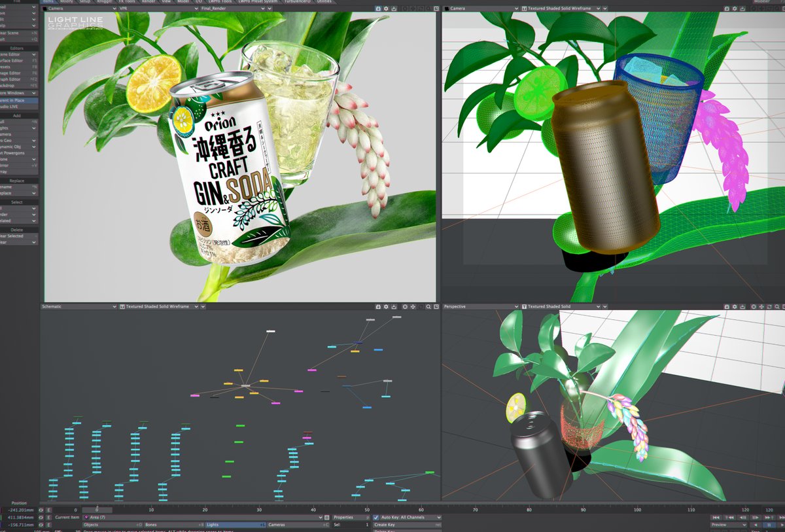
Task: Open gear options of top-left Camera viewport
Action: pyautogui.click(x=386, y=8)
